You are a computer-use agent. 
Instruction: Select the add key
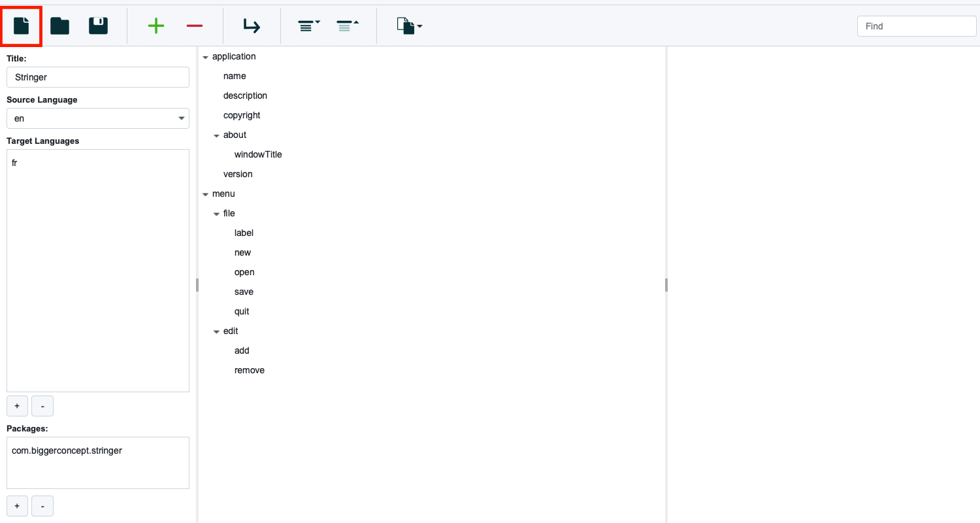pyautogui.click(x=242, y=350)
